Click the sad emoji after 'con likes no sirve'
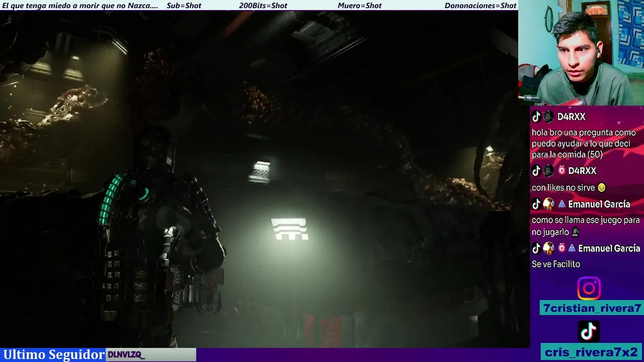The image size is (644, 362). (x=601, y=188)
